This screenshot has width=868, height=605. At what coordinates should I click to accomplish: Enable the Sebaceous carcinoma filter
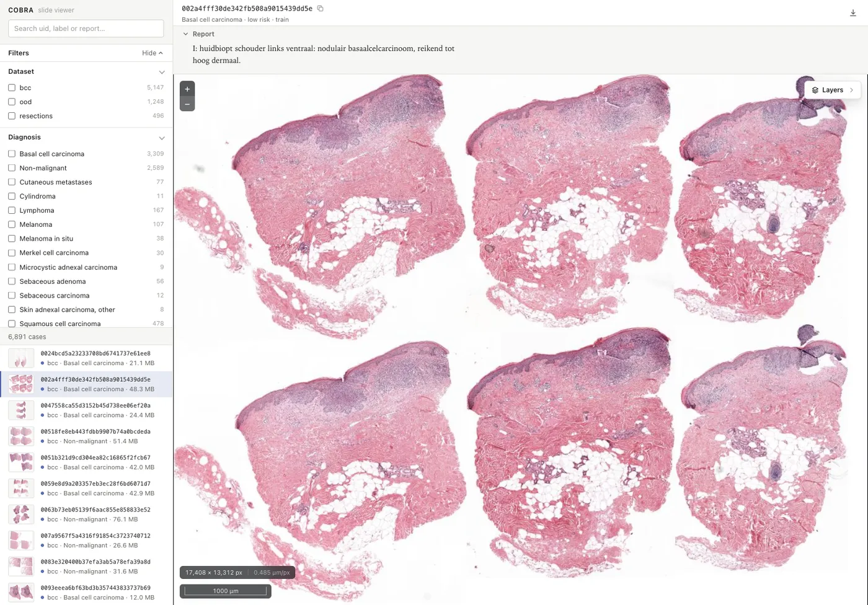click(12, 296)
